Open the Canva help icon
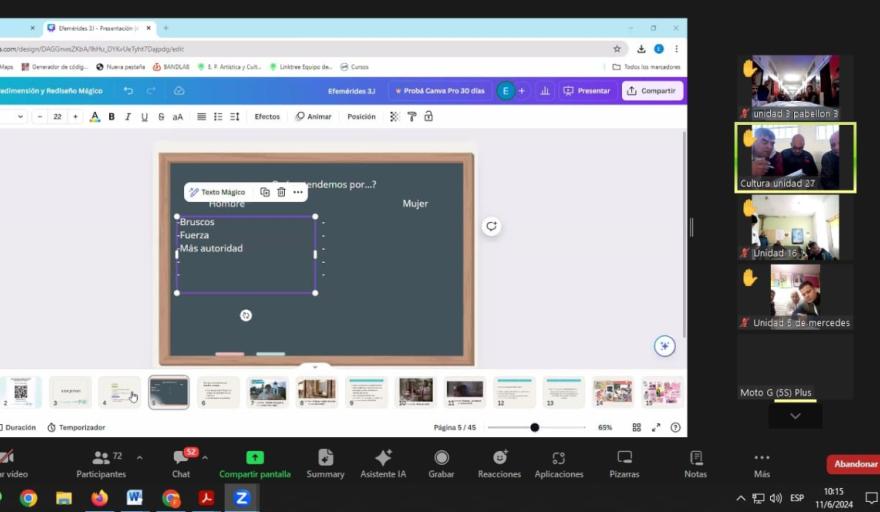 pos(676,427)
